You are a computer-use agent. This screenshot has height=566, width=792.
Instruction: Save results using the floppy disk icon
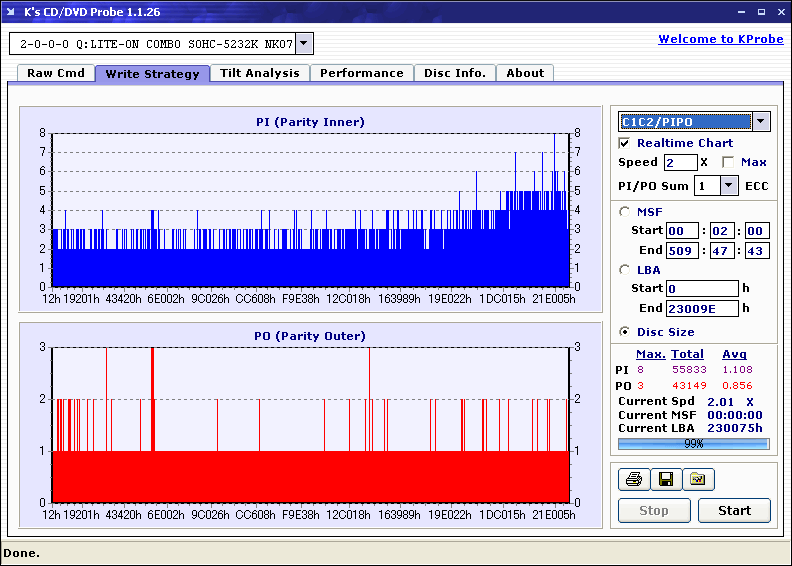pos(665,480)
